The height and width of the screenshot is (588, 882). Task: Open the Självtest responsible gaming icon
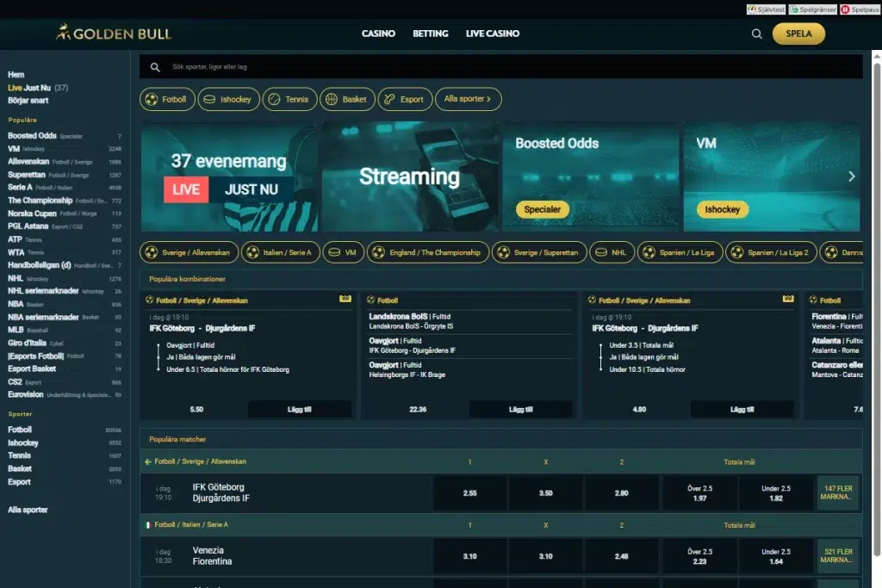click(x=766, y=9)
